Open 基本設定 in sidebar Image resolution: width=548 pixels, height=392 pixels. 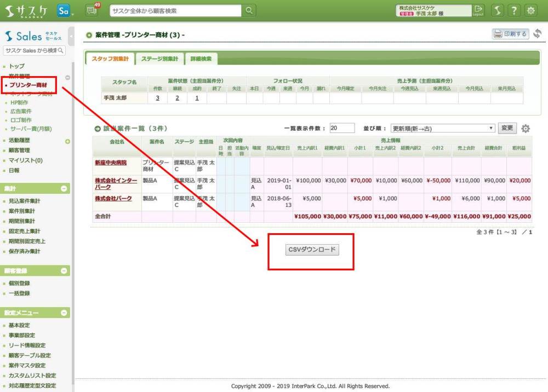(19, 325)
